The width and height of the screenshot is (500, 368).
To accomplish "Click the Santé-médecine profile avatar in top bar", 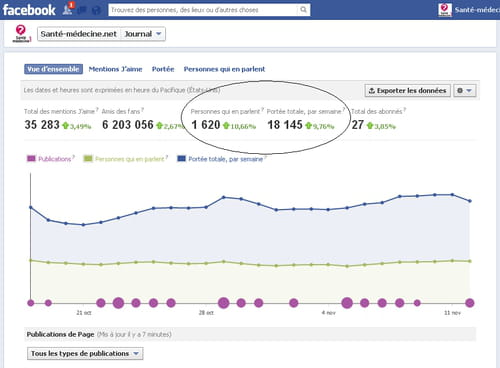I will tap(445, 10).
